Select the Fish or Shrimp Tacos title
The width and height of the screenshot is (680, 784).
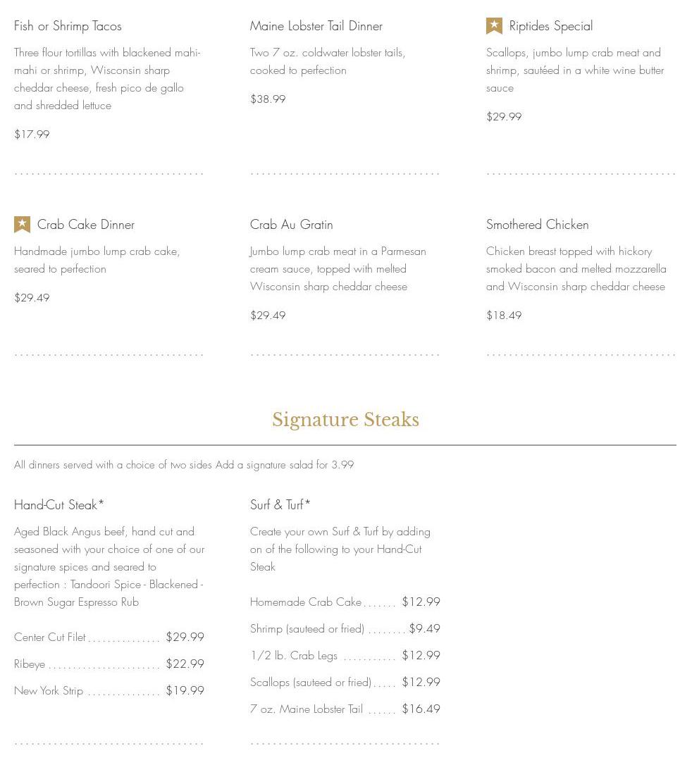click(68, 26)
